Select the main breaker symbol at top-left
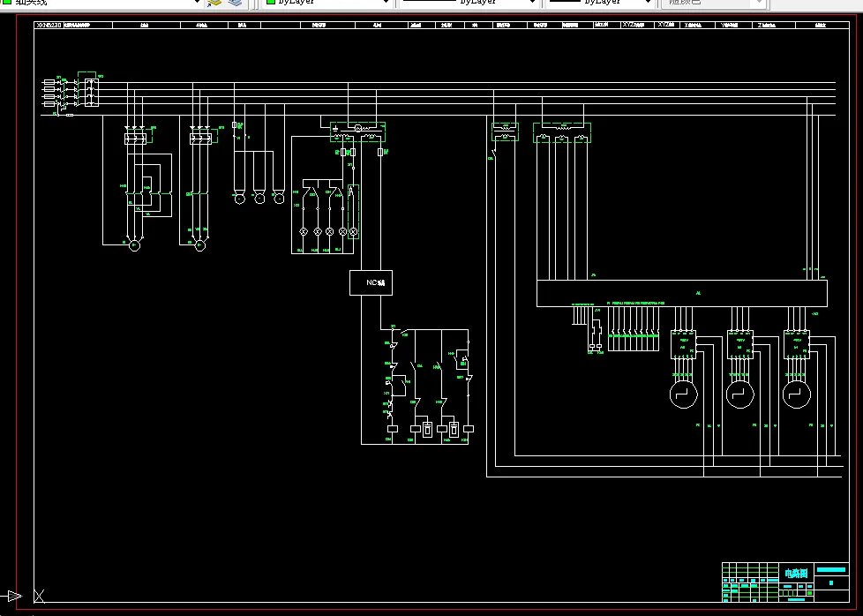Image resolution: width=863 pixels, height=616 pixels. click(x=92, y=92)
